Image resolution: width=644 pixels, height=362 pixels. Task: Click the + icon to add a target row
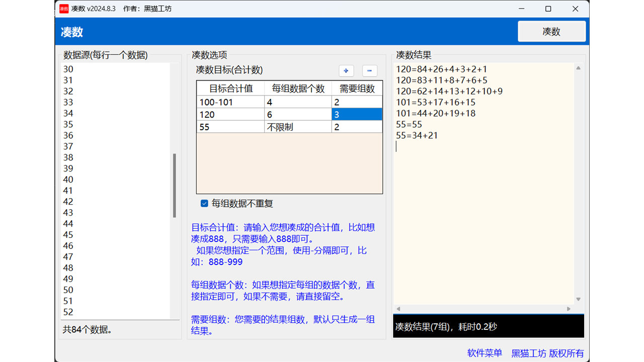[x=346, y=71]
